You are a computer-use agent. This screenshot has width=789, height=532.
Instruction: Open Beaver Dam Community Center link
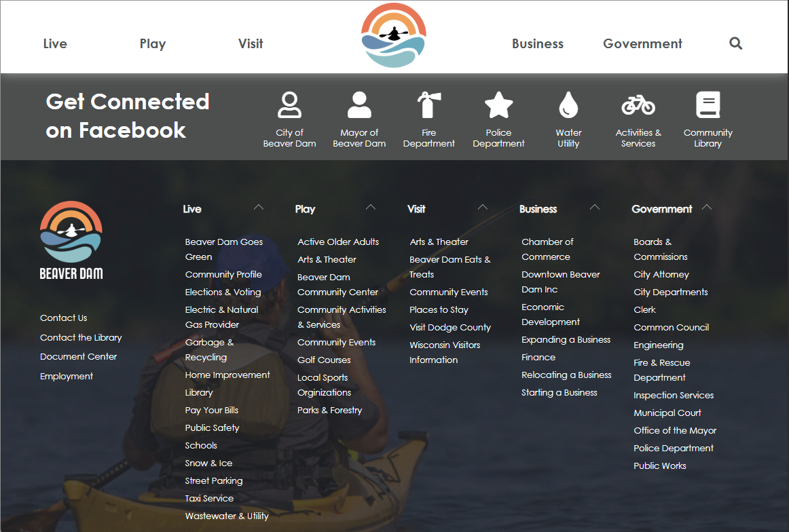[x=337, y=284]
